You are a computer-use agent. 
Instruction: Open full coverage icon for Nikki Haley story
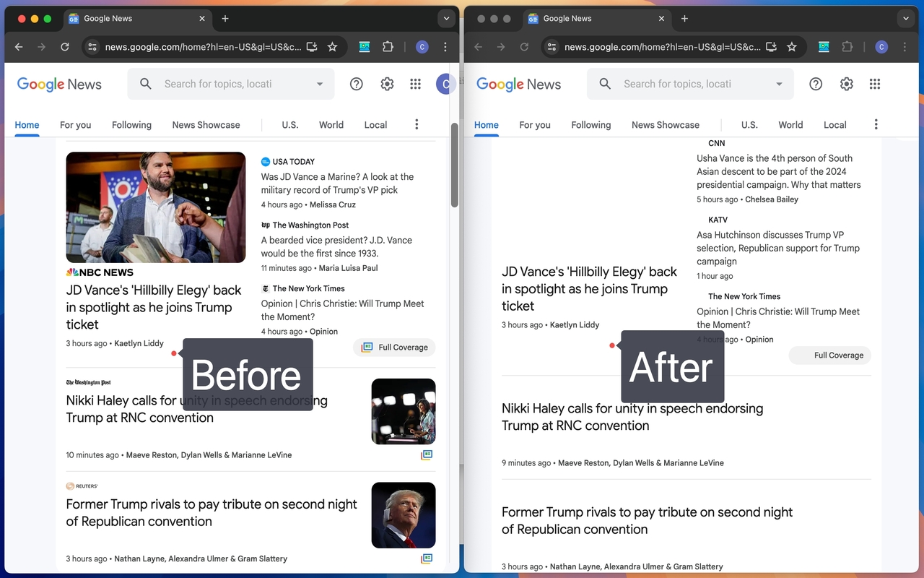(x=427, y=455)
